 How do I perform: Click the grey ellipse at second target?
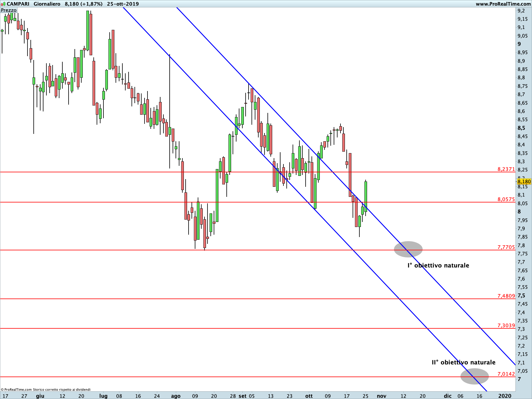click(474, 376)
